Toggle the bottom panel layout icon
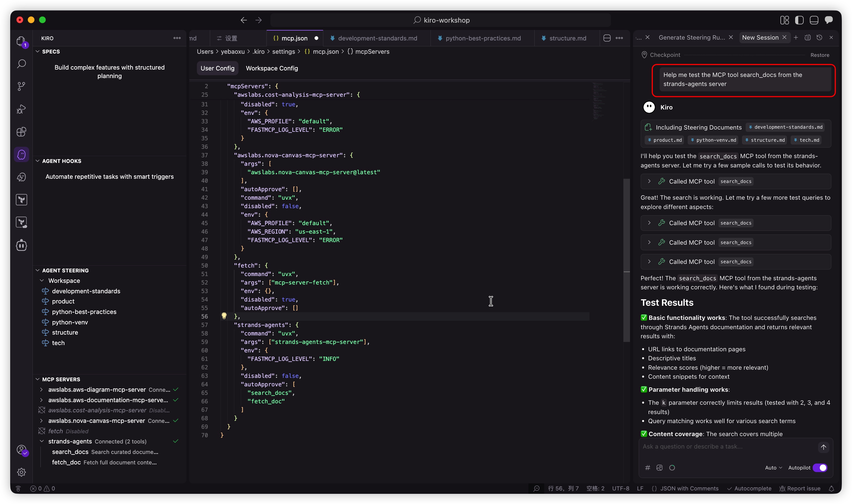 coord(814,20)
